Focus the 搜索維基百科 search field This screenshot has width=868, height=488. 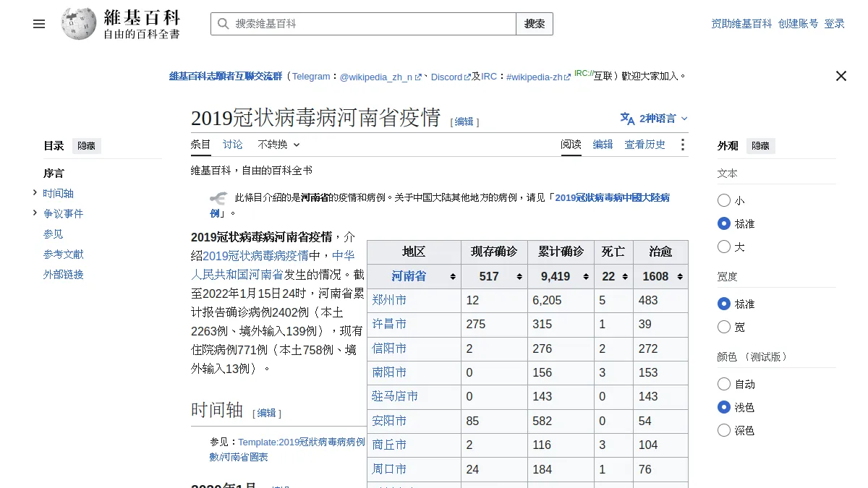point(363,24)
